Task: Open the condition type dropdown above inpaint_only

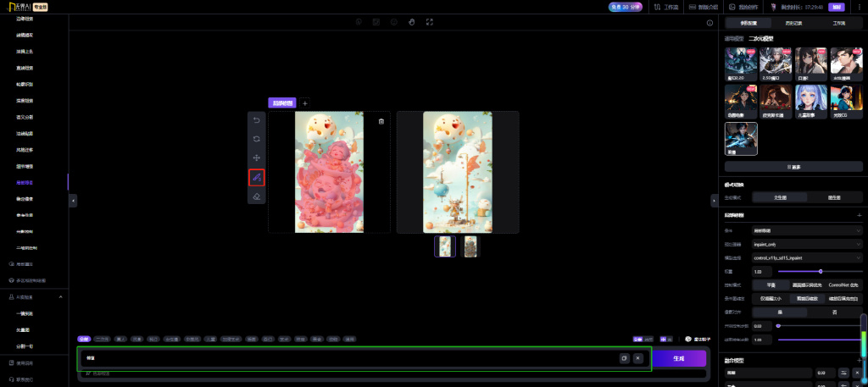Action: point(807,230)
